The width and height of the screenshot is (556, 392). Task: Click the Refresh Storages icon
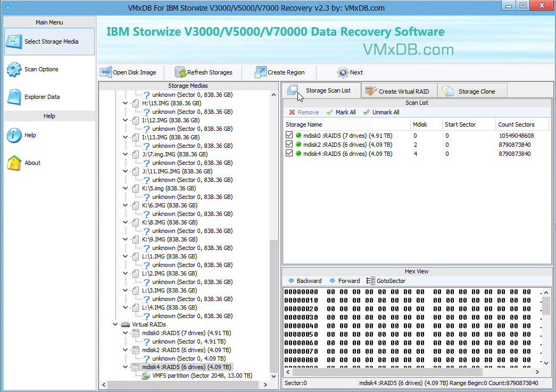coord(180,72)
